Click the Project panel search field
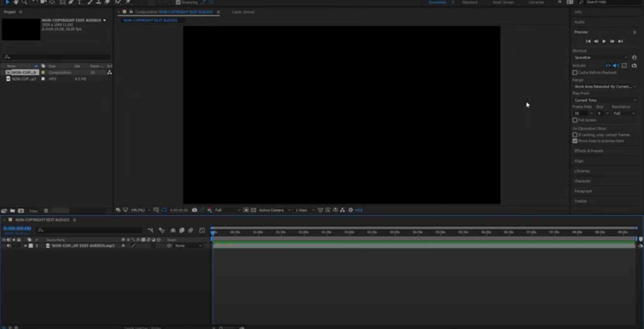Image resolution: width=644 pixels, height=329 pixels. (x=56, y=57)
